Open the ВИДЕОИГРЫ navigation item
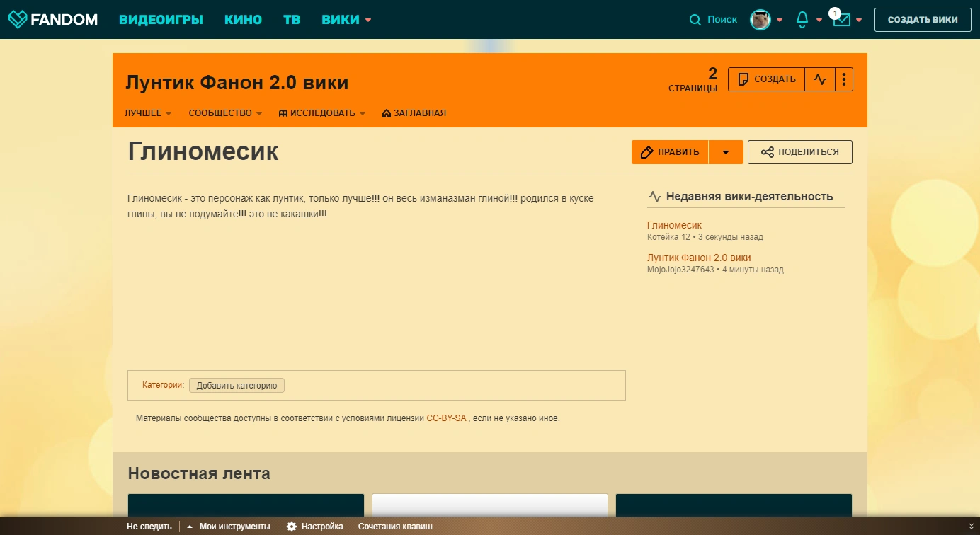The height and width of the screenshot is (535, 980). coord(161,20)
